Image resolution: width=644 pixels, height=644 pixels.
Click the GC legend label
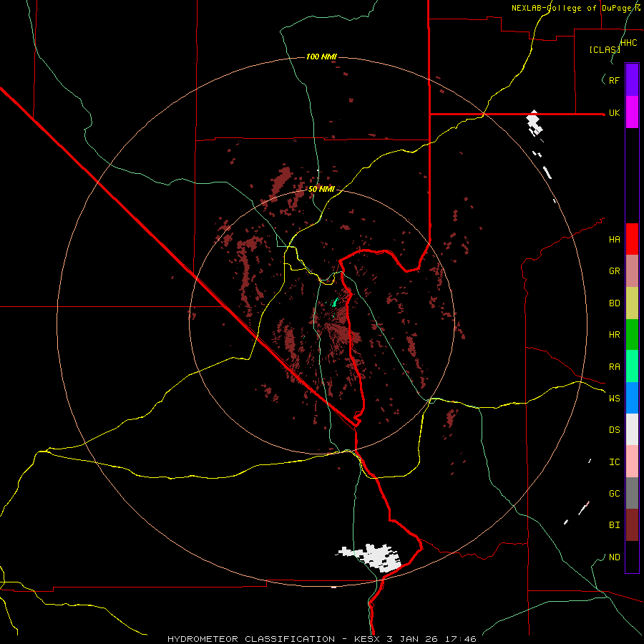(x=614, y=494)
